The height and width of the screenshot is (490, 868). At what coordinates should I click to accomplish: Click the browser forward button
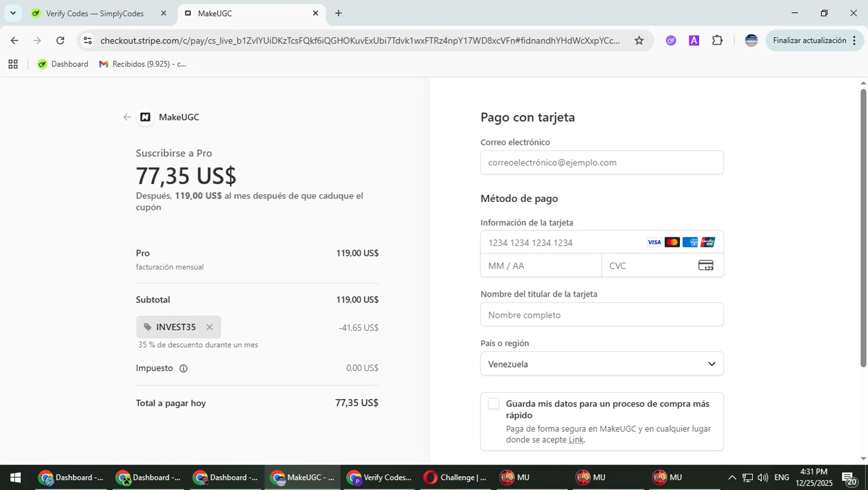coord(37,40)
